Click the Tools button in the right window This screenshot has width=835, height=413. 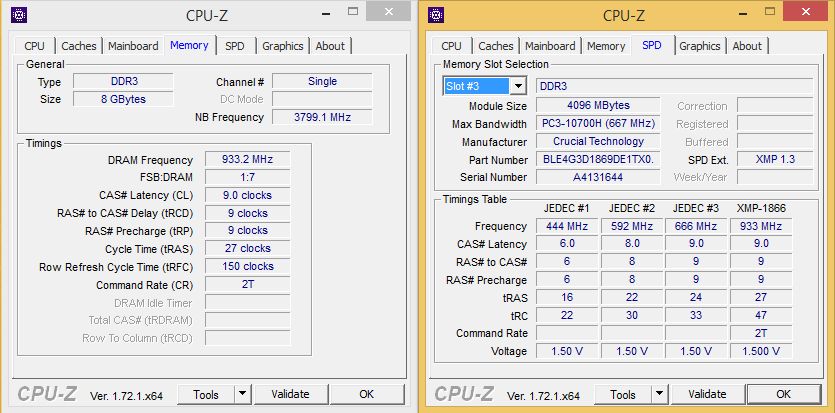point(623,394)
